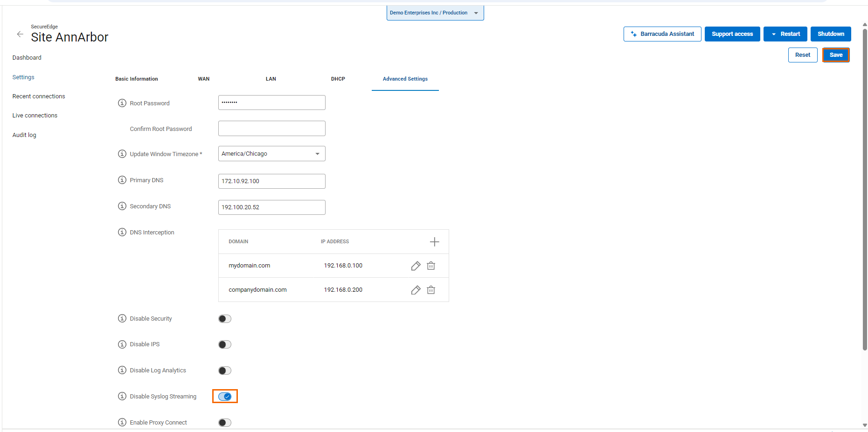Screen dimensions: 868x432
Task: Open the Update Window Timezone dropdown
Action: point(271,154)
